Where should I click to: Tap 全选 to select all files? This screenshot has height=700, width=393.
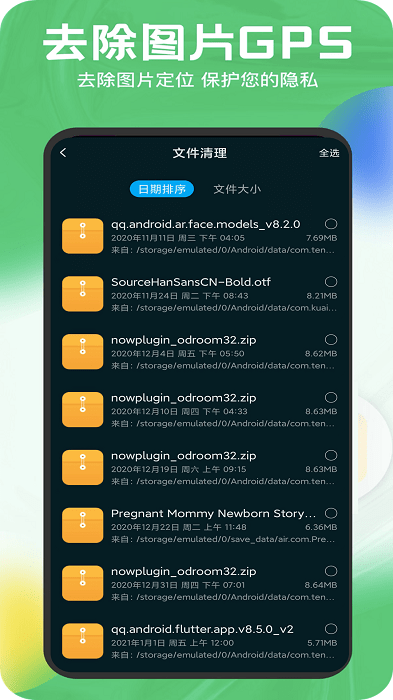pos(329,153)
